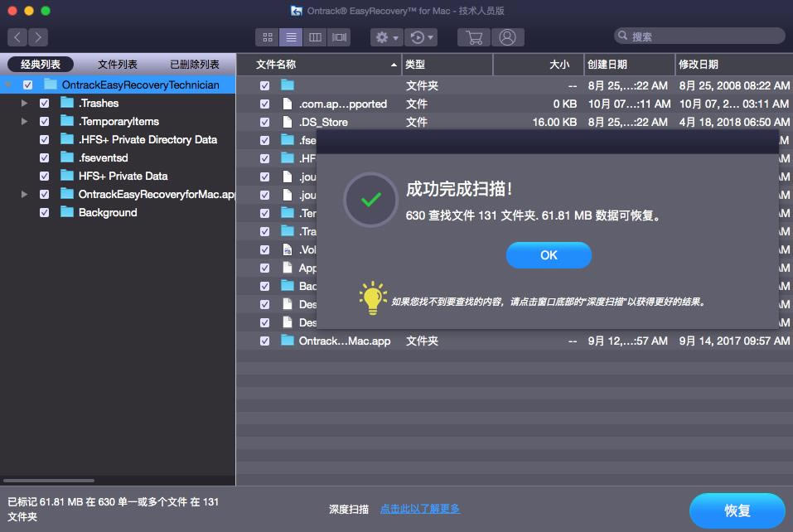Click the .com.ap...pported file icon
The height and width of the screenshot is (532, 793).
[x=288, y=104]
